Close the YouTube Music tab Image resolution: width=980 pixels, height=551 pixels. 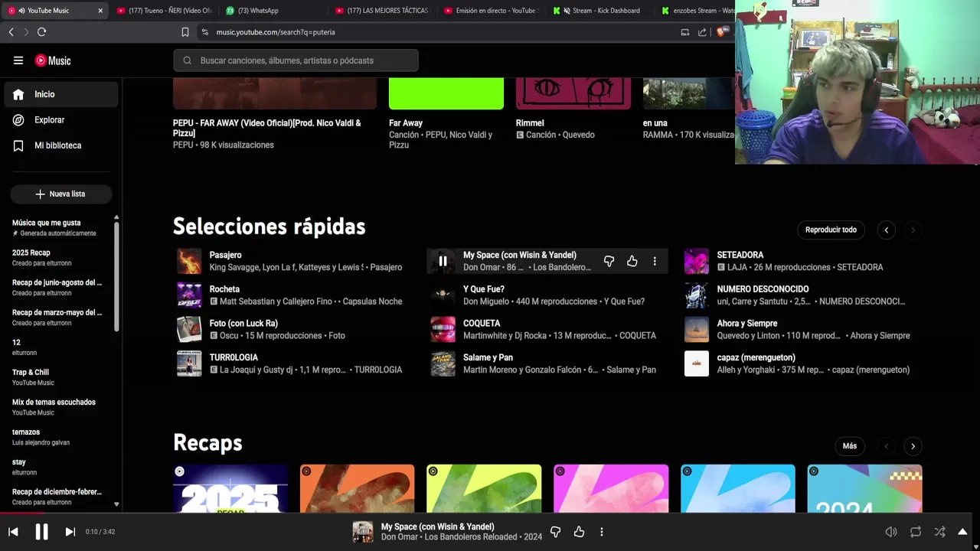click(100, 11)
